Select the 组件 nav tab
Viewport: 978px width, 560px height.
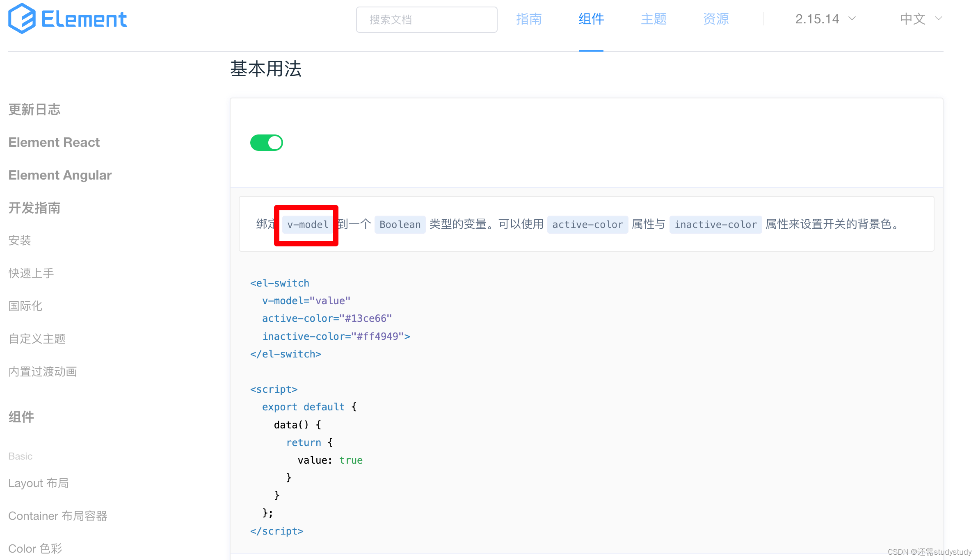click(x=591, y=19)
